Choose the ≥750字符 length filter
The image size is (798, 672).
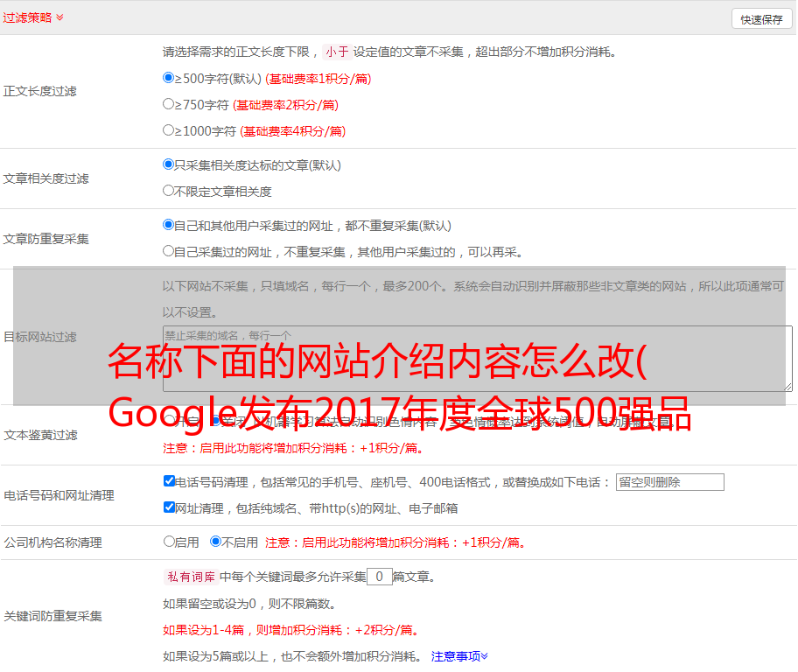pyautogui.click(x=169, y=104)
